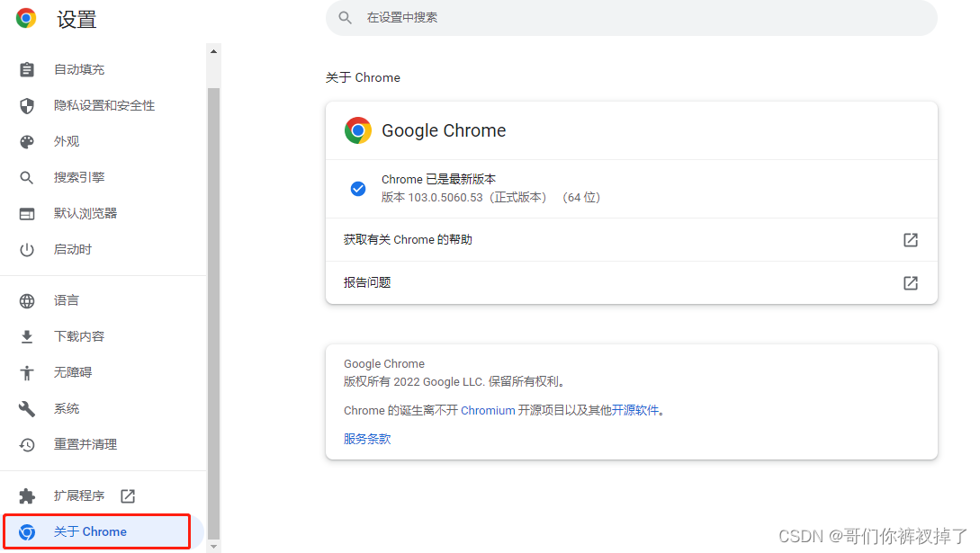
Task: Click the external link icon beside 扩展程序
Action: (x=128, y=496)
